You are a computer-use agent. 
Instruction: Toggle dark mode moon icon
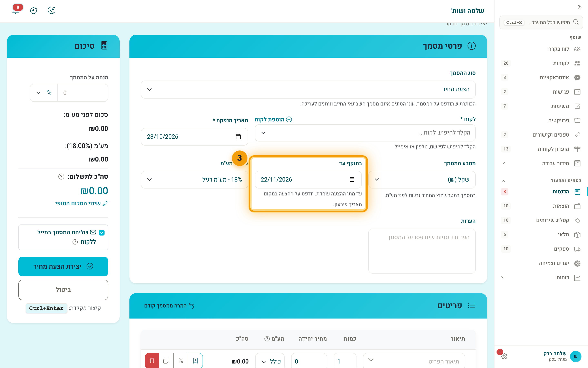[51, 10]
